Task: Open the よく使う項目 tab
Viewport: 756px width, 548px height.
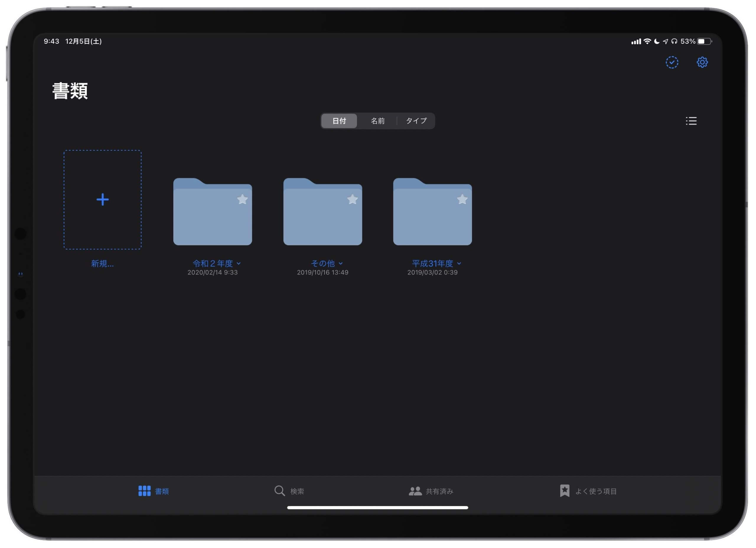Action: coord(588,491)
